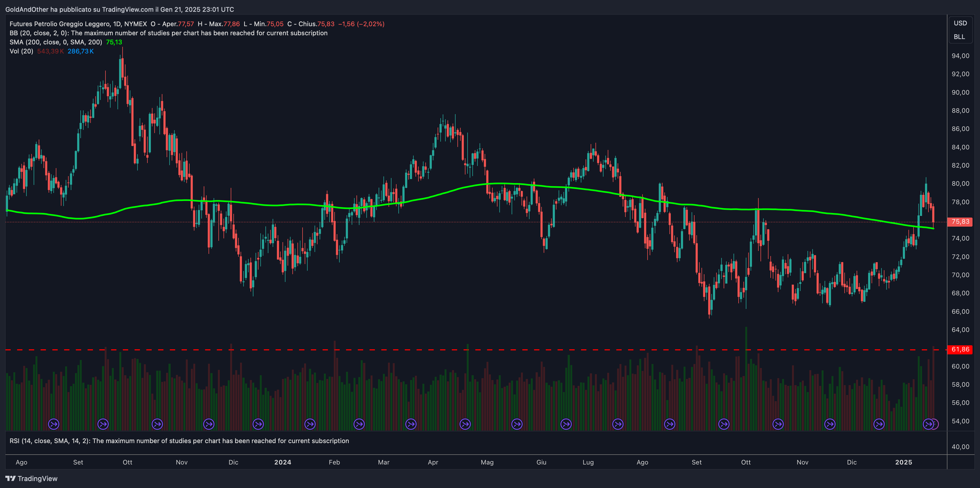Click the rollover marker between Dic 2024 and 2025
The height and width of the screenshot is (488, 980).
pyautogui.click(x=879, y=424)
